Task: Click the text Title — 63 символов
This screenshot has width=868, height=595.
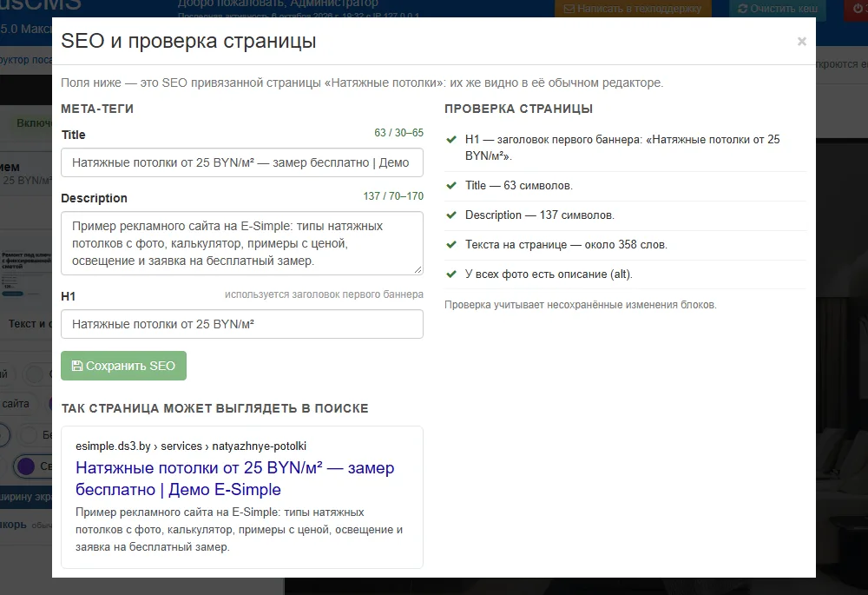Action: click(x=519, y=186)
